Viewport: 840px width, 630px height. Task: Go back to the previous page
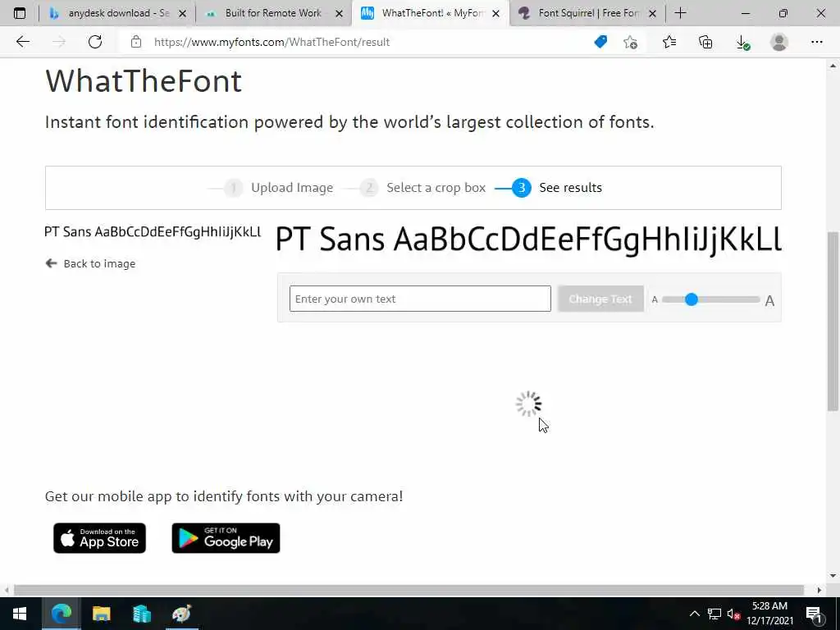coord(22,42)
